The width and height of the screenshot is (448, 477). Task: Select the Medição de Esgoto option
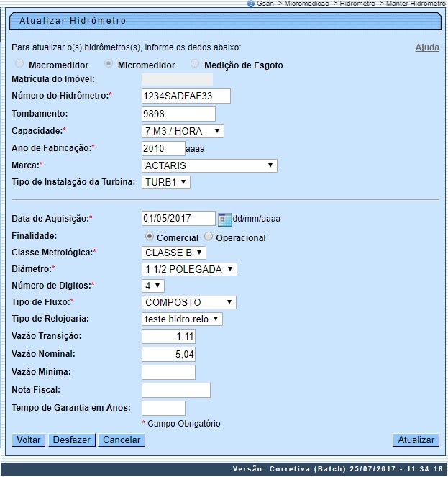tap(195, 65)
